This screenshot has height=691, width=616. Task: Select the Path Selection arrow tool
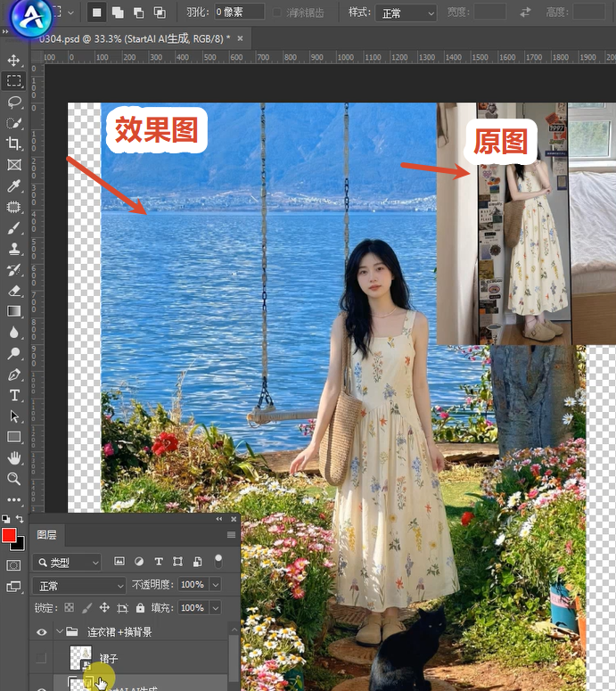(13, 416)
